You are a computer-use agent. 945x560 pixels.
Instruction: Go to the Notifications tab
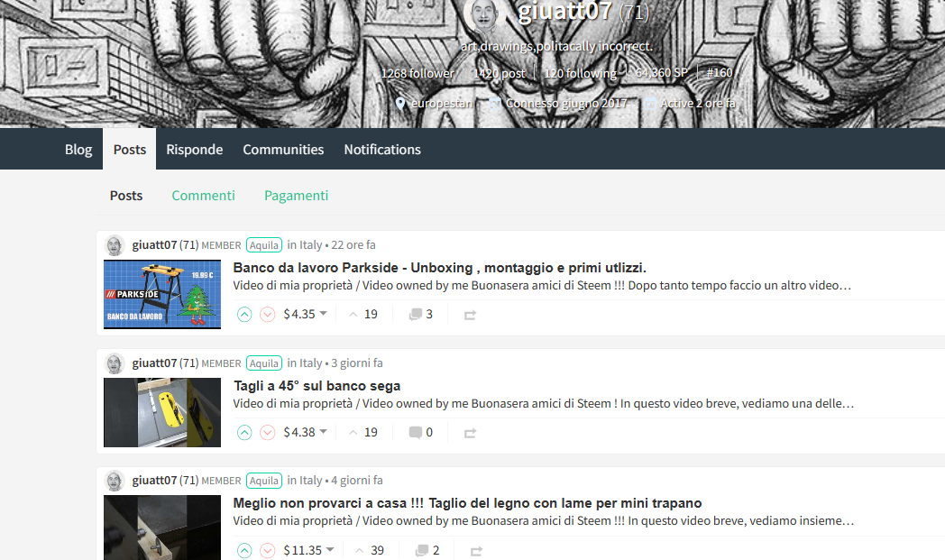[x=382, y=150]
